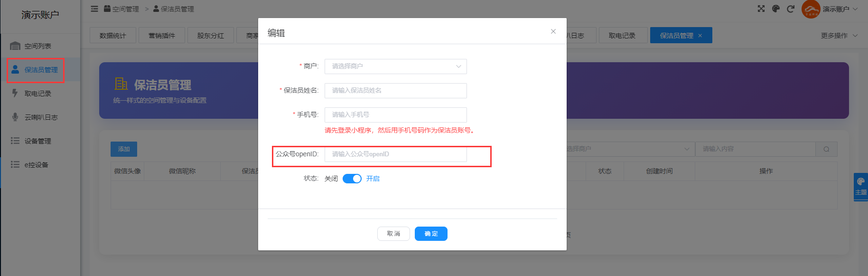Click the hamburger menu collapse icon
Image resolution: width=868 pixels, height=276 pixels.
[x=94, y=9]
